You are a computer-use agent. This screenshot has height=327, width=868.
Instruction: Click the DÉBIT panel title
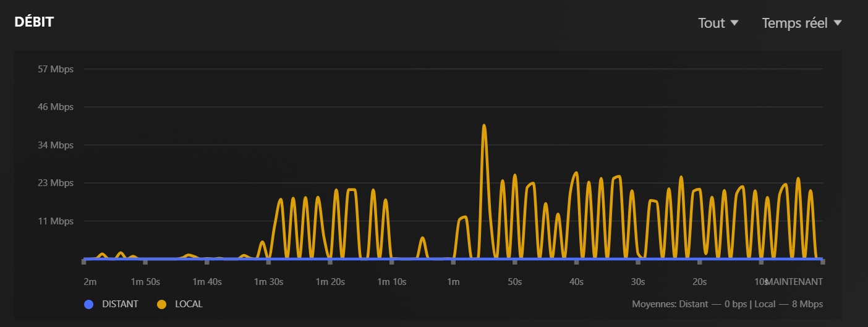(x=34, y=22)
